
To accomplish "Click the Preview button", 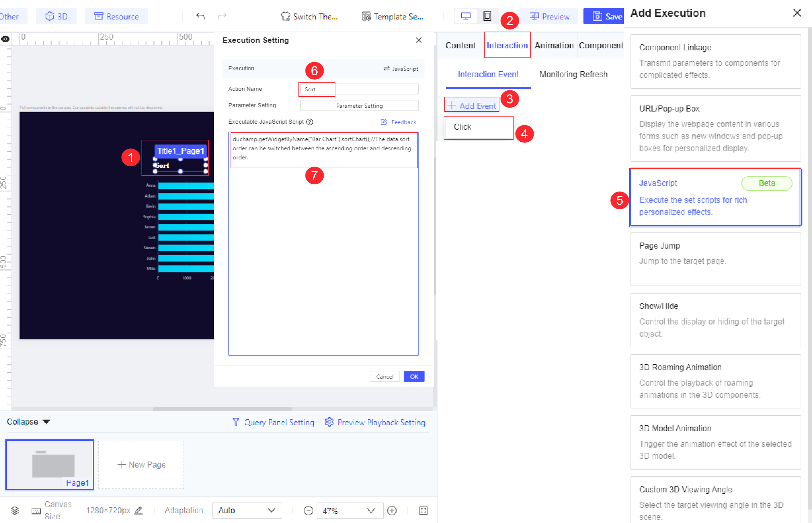I will click(549, 16).
